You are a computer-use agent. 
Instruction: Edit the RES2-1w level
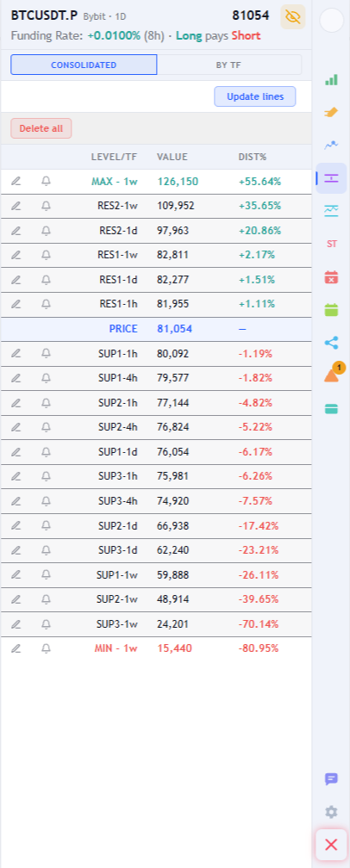16,206
